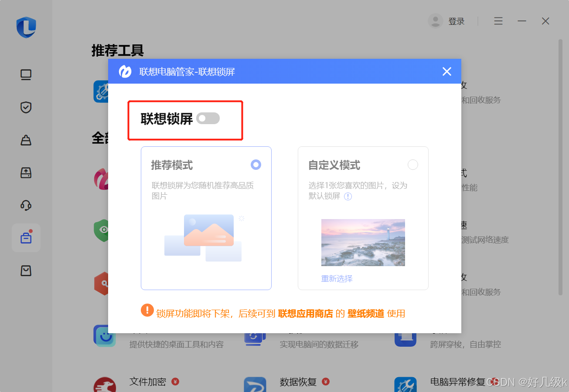Image resolution: width=569 pixels, height=392 pixels.
Task: Open the driver update sidebar icon
Action: (x=26, y=173)
